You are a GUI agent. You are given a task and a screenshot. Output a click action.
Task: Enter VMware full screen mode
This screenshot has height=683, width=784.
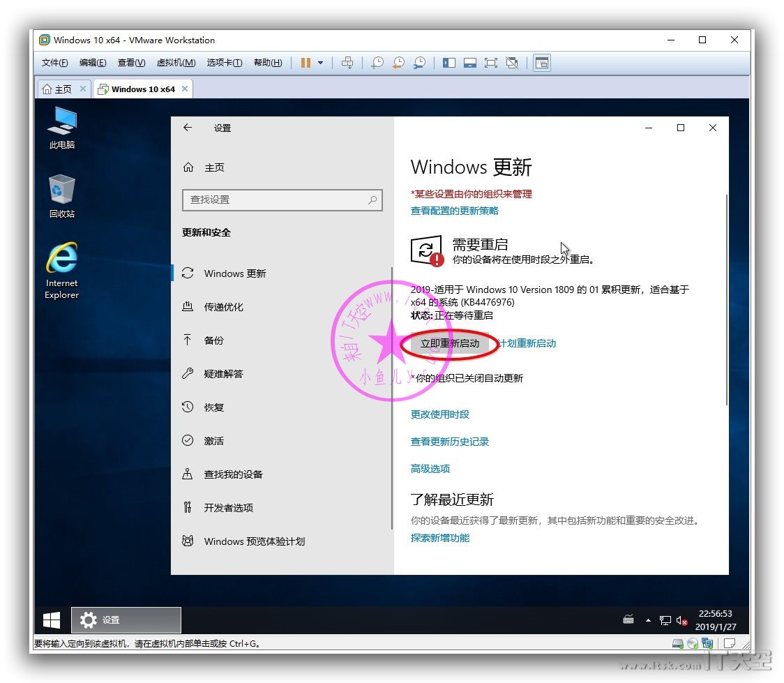(491, 63)
